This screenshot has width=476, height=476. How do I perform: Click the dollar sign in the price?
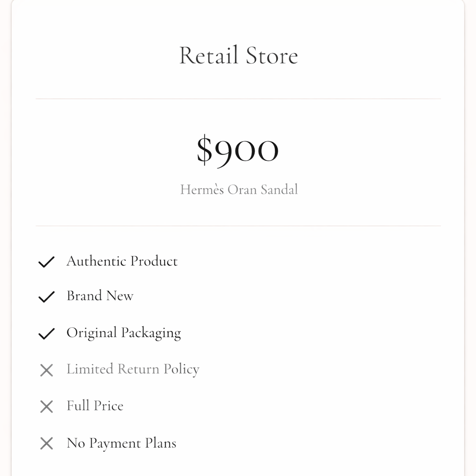204,150
